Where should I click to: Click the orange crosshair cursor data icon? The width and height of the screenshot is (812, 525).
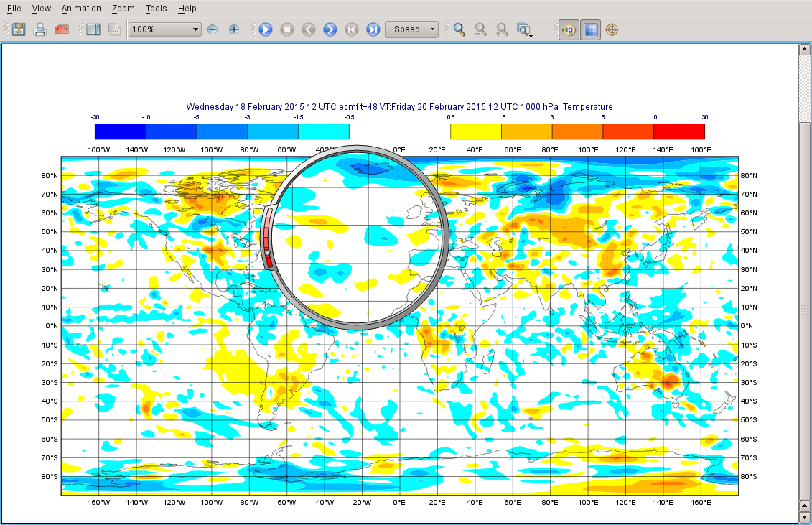(x=612, y=29)
